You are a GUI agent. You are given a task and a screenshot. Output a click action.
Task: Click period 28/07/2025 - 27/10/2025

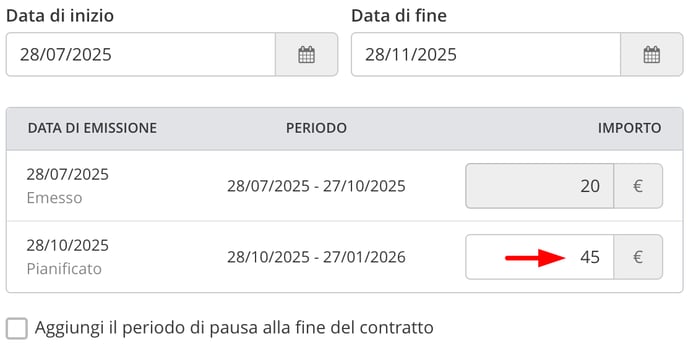316,186
